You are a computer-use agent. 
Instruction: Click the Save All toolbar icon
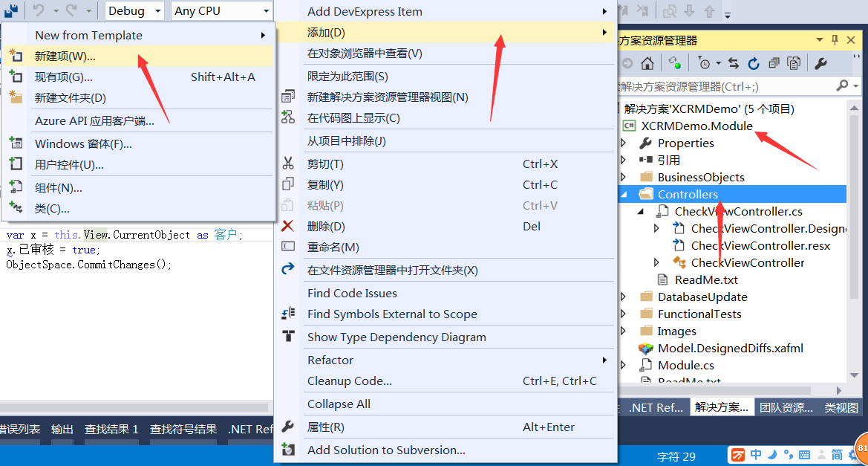[11, 10]
